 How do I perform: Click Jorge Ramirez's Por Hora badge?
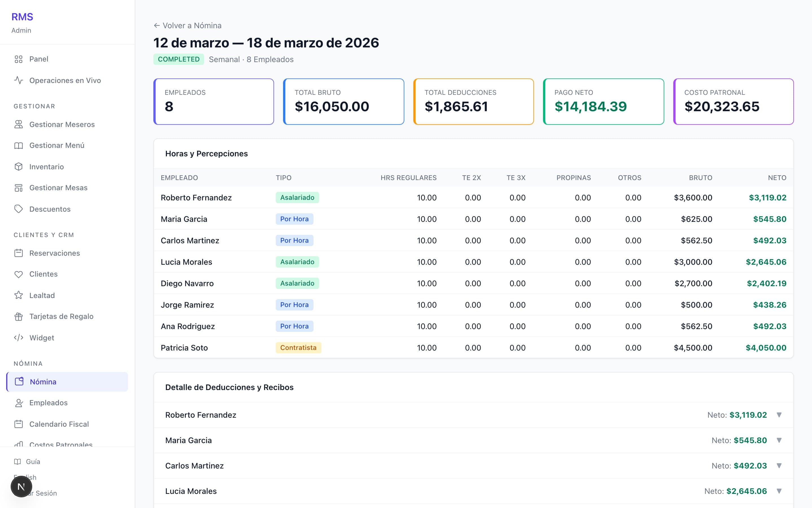click(294, 305)
